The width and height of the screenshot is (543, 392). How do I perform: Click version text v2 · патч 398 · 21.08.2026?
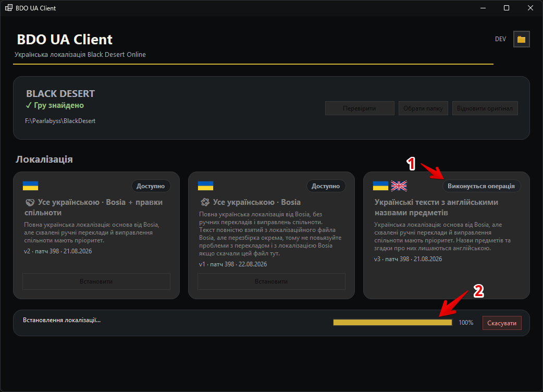[58, 251]
